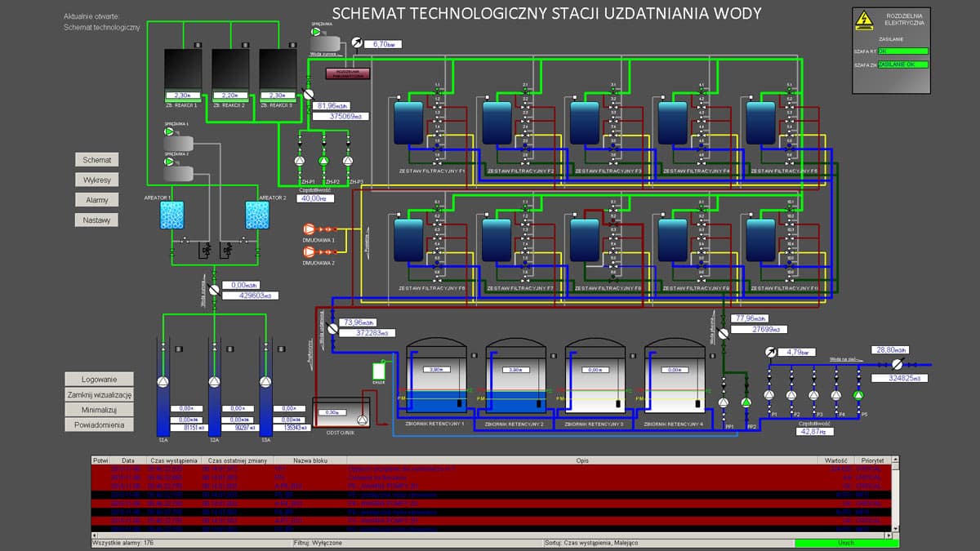Click the DMUCHAWA 1 blower icon
Screen dimensions: 980x551
(x=310, y=229)
